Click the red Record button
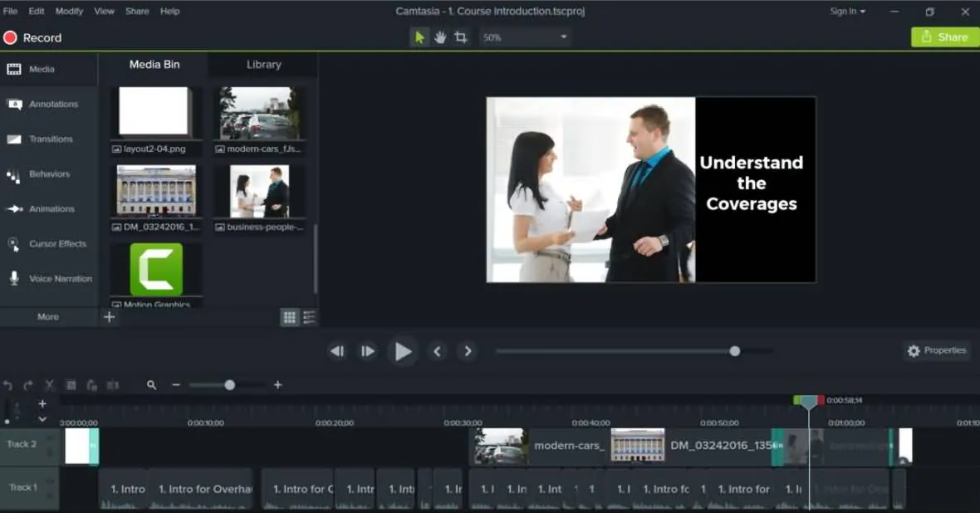 (32, 37)
